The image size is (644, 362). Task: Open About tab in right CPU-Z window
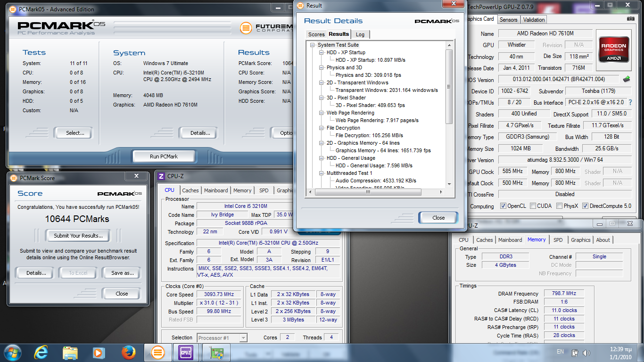603,240
